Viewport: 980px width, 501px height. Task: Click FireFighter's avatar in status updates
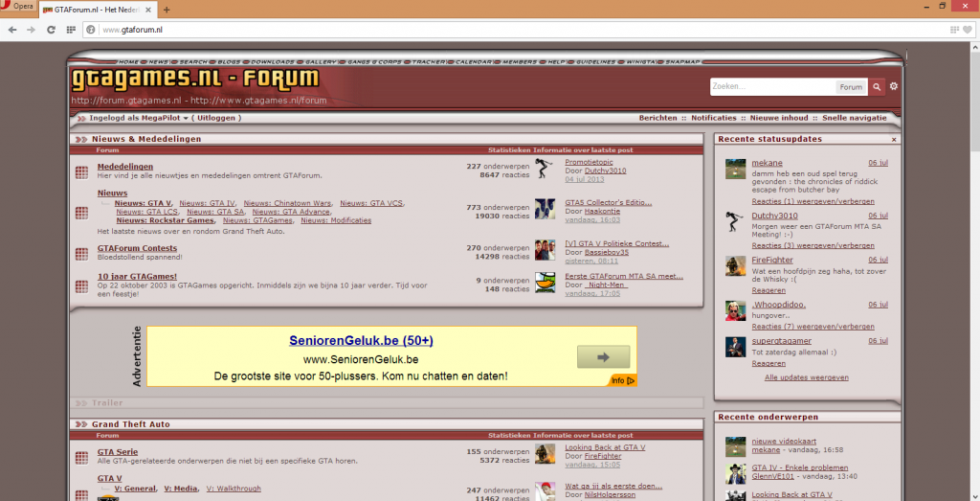(736, 265)
